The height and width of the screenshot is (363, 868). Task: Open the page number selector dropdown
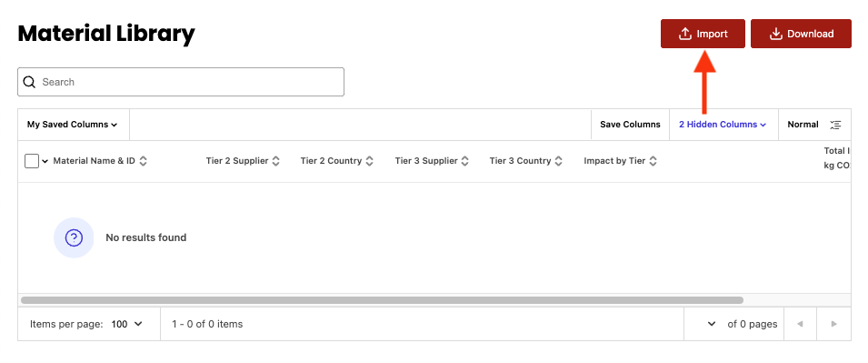tap(712, 324)
